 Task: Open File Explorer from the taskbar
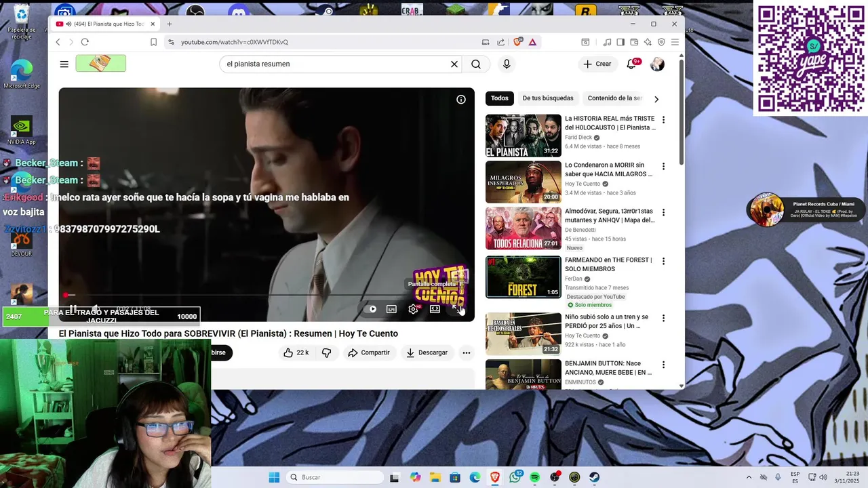coord(435,477)
